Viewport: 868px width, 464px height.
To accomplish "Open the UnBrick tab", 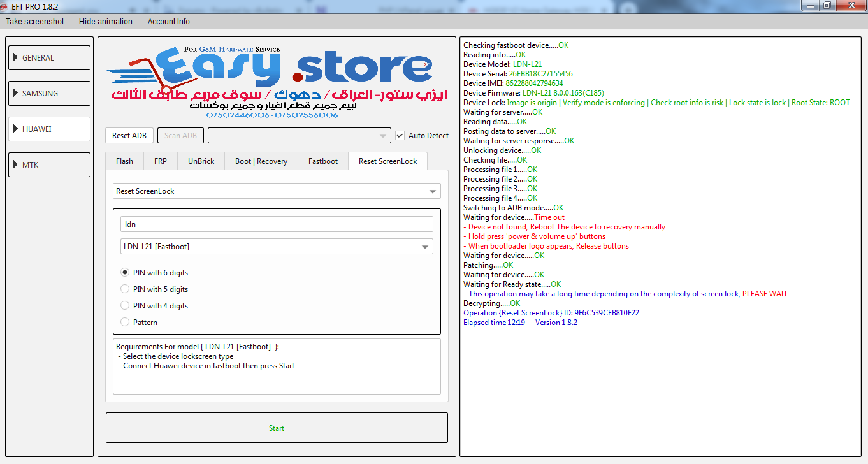I will pos(201,161).
